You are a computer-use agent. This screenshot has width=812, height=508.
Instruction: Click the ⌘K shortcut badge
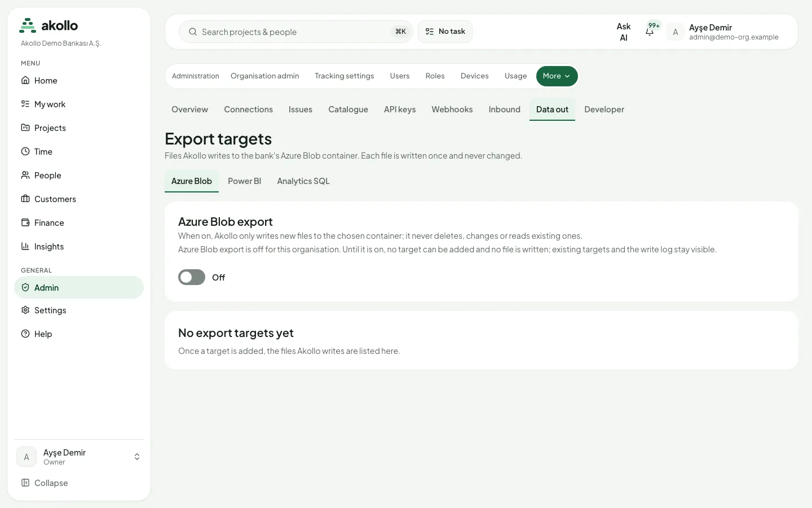point(400,32)
